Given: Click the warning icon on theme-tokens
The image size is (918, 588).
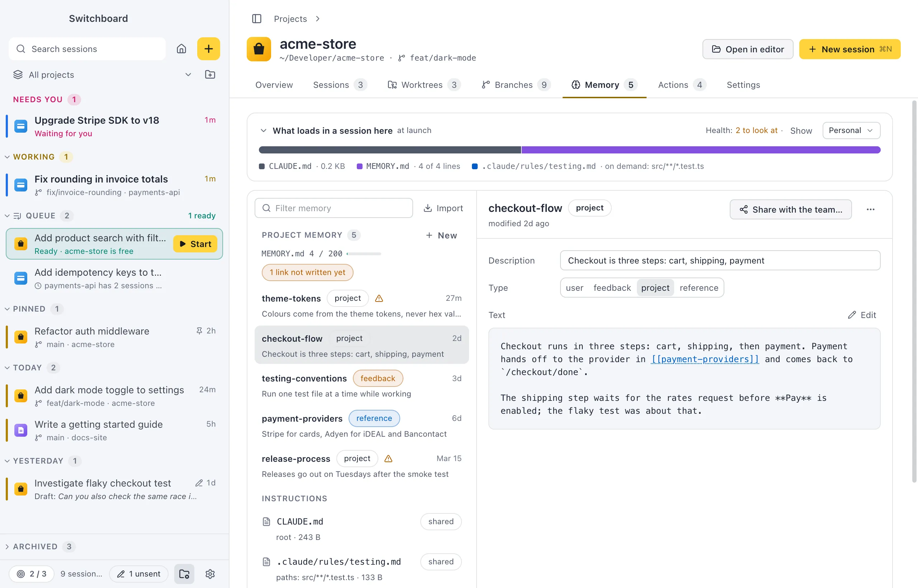Looking at the screenshot, I should 379,298.
